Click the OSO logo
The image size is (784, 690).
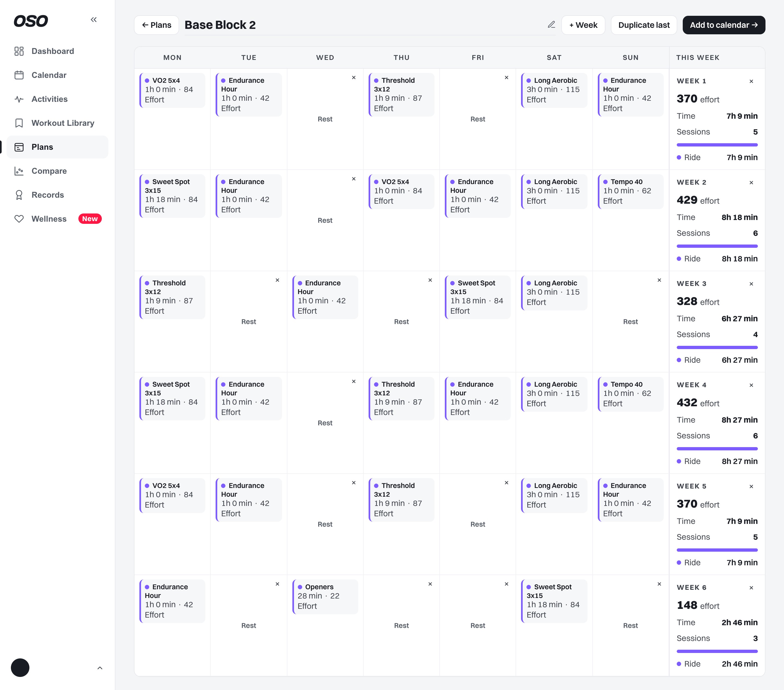tap(31, 21)
